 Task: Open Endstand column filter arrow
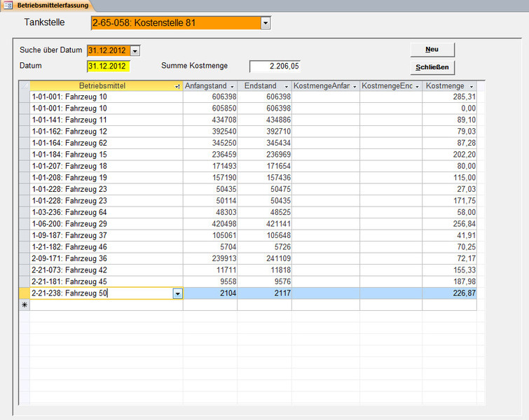click(x=287, y=87)
